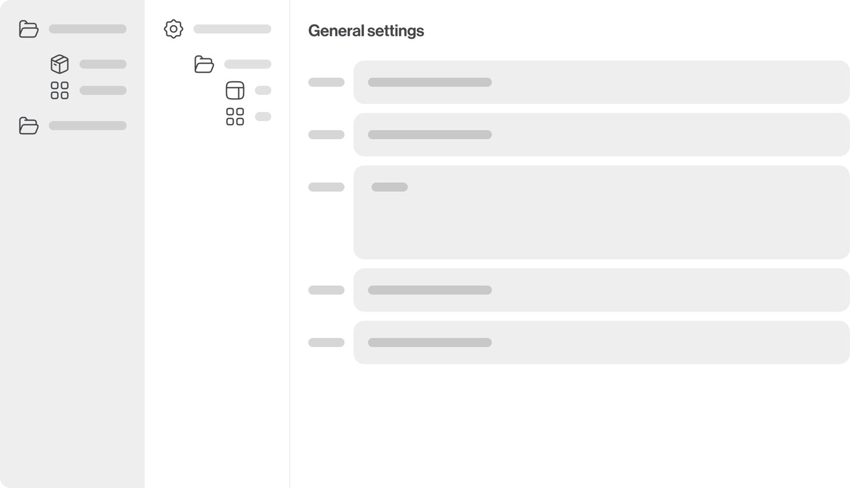Click the top open-folder icon in left sidebar
The image size is (868, 488).
click(x=29, y=29)
